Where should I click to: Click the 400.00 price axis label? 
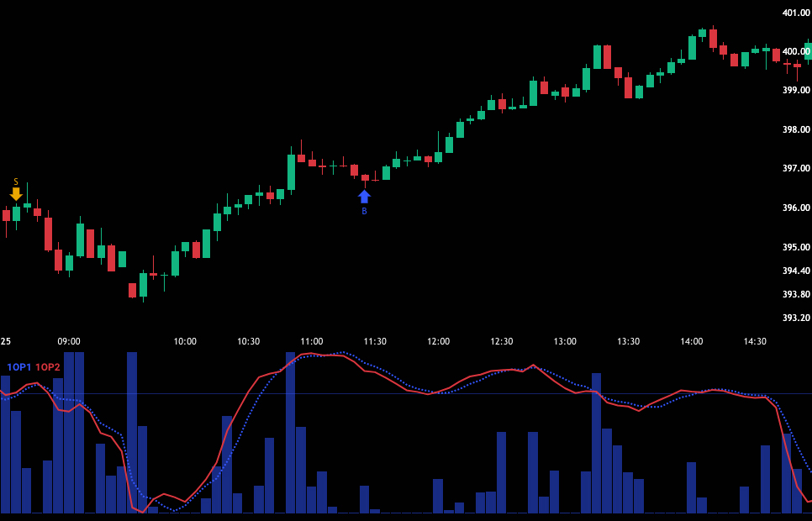click(x=795, y=51)
